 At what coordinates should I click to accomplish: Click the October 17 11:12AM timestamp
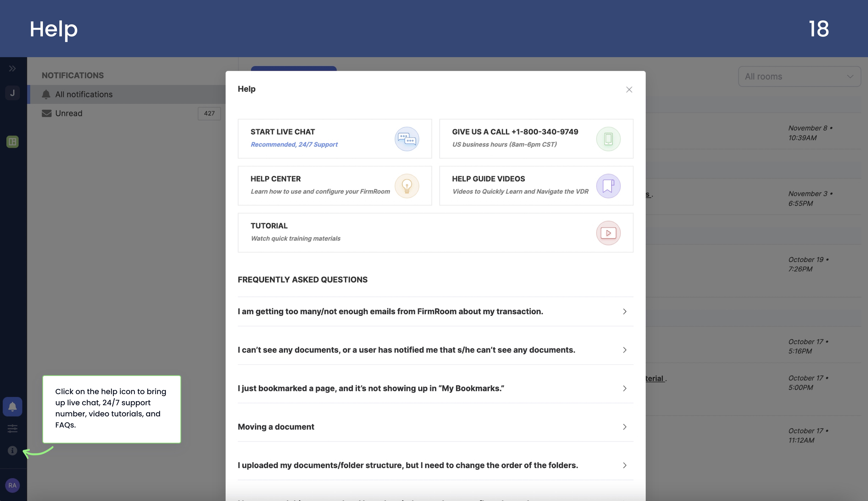[808, 435]
